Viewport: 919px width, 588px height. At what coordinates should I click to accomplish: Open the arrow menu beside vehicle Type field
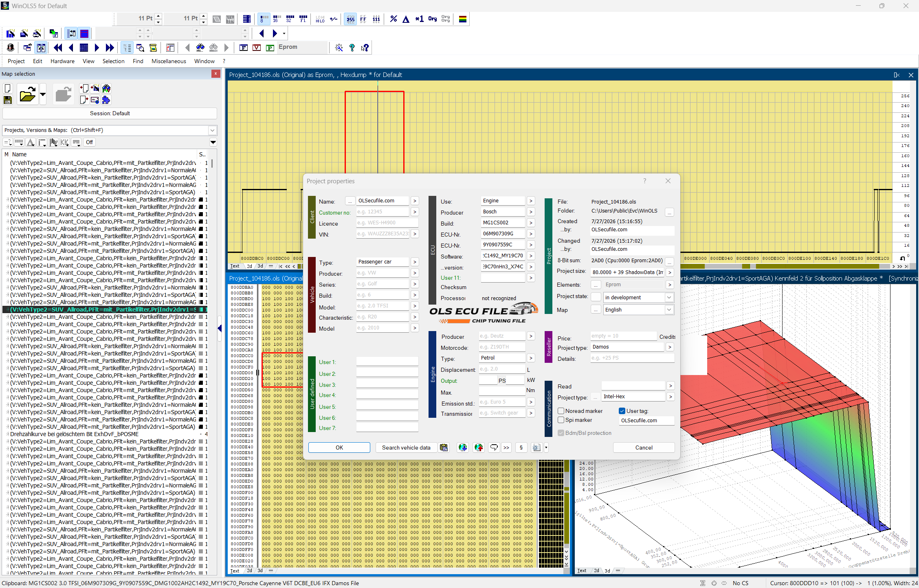point(415,262)
